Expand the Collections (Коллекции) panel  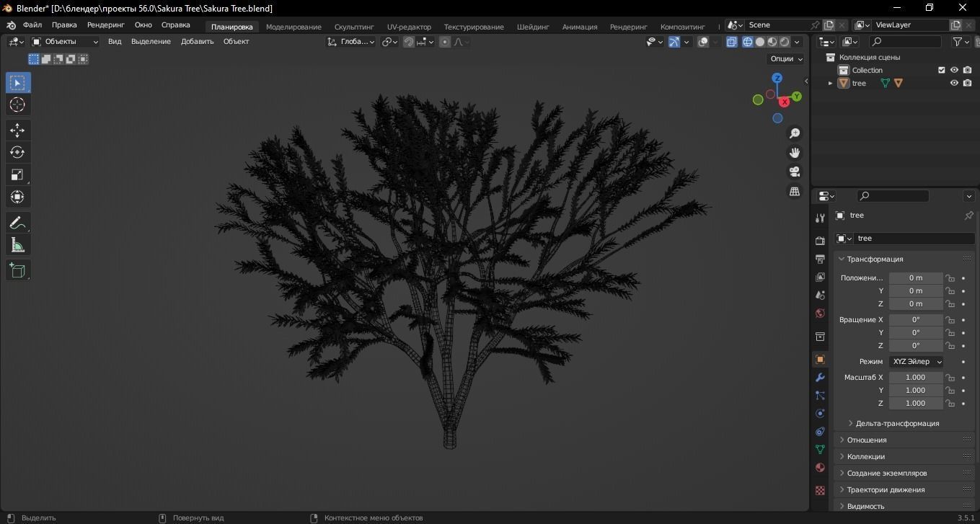coord(904,457)
